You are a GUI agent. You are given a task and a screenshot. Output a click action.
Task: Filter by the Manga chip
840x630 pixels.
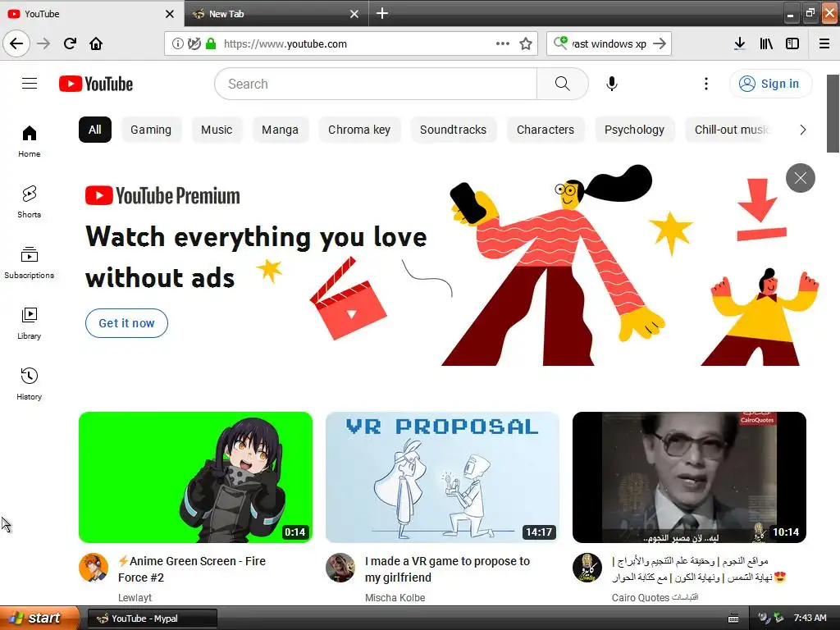click(281, 130)
